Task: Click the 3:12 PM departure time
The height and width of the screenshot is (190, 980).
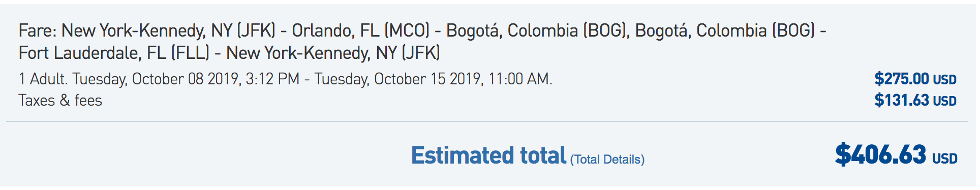Action: (272, 79)
